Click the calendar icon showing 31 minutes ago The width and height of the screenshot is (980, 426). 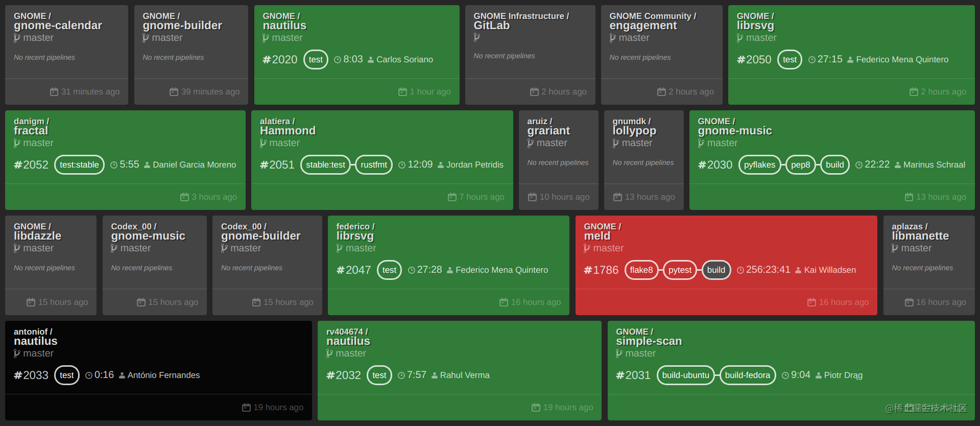[x=54, y=91]
